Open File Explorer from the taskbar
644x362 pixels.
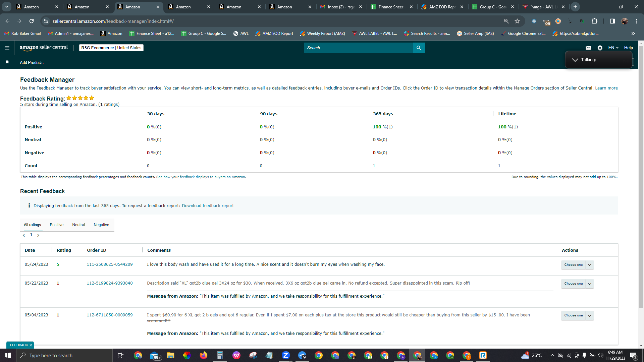(170, 355)
